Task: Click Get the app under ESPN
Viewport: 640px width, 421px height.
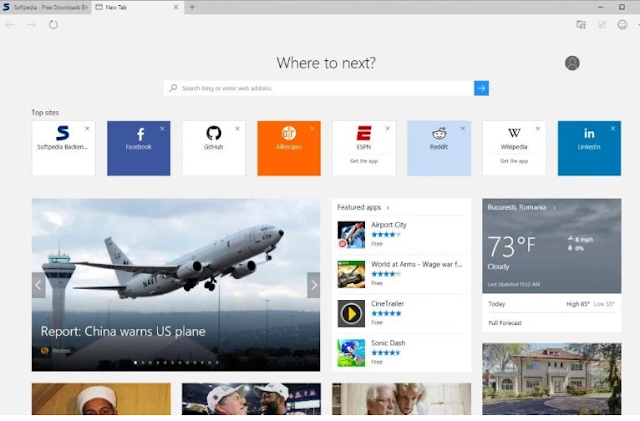Action: [364, 161]
